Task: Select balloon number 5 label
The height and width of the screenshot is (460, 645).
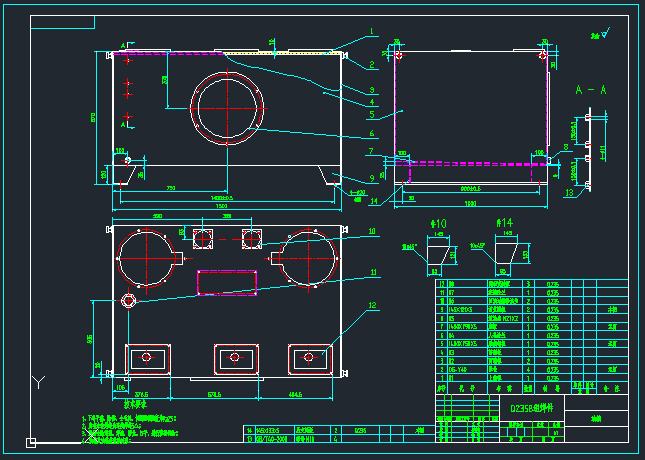Action: pos(372,114)
